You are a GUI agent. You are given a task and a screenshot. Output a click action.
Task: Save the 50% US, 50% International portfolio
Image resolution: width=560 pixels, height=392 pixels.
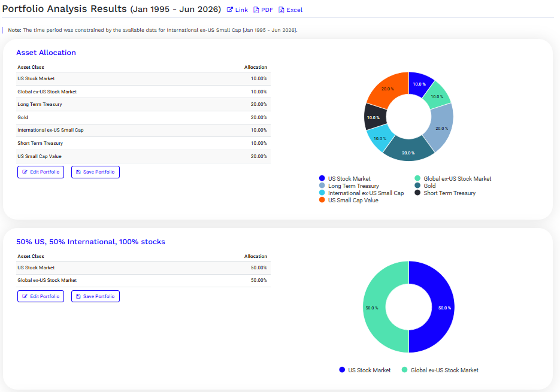pos(95,296)
